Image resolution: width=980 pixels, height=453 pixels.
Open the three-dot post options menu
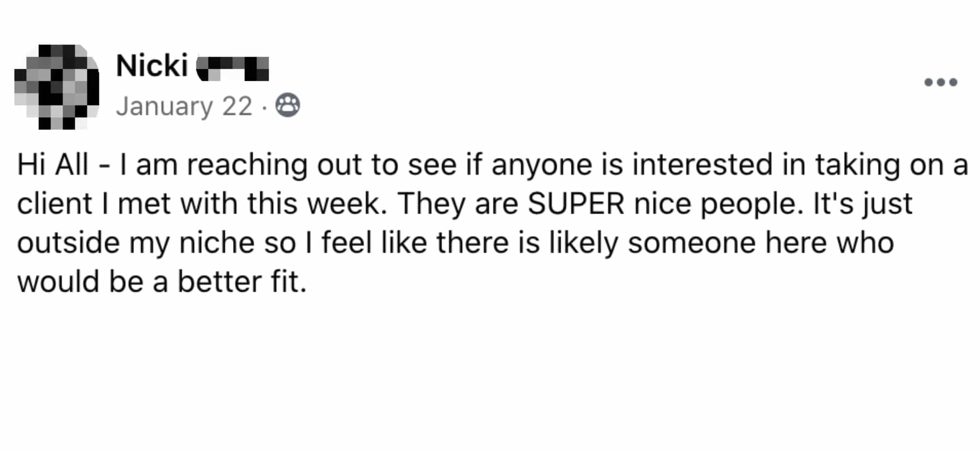pos(940,82)
